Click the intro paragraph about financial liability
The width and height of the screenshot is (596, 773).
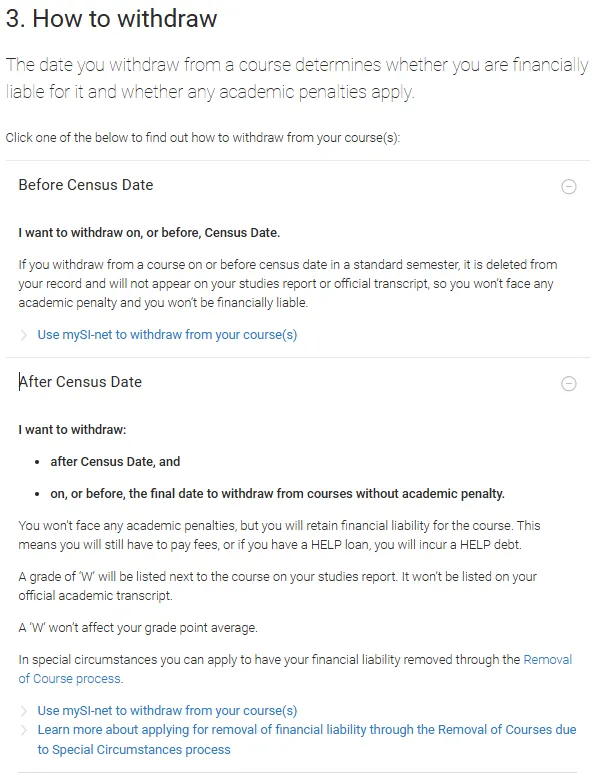click(x=297, y=78)
